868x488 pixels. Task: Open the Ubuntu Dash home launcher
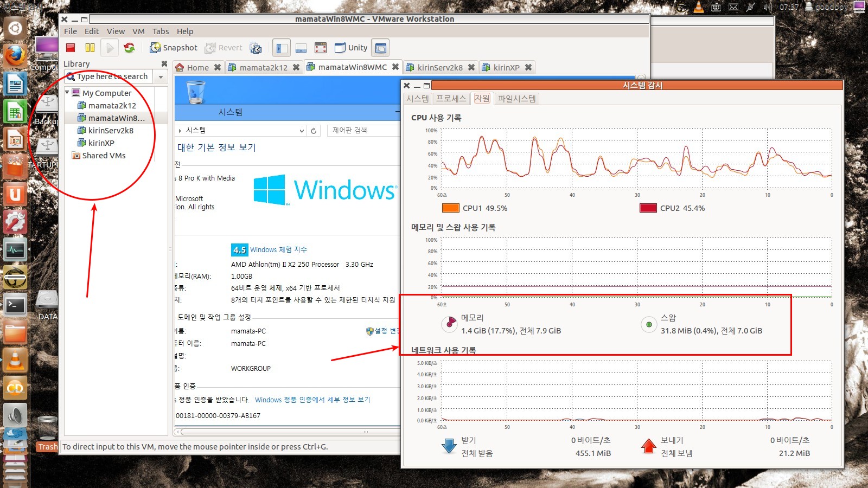pos(15,27)
